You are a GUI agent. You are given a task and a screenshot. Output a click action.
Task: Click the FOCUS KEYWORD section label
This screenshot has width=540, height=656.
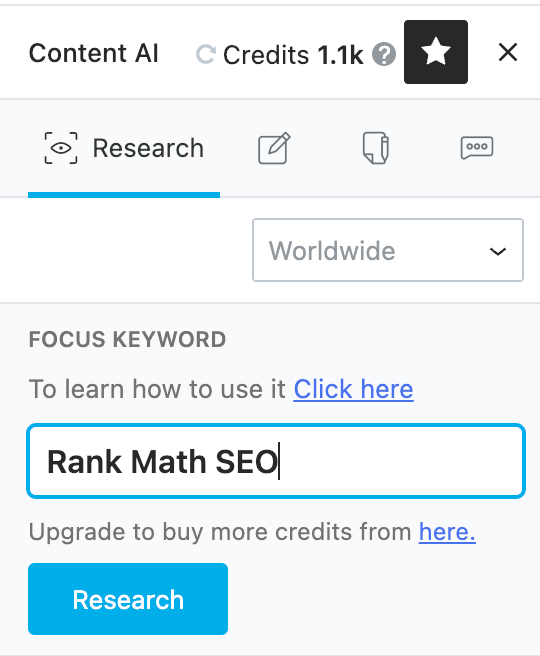(127, 339)
